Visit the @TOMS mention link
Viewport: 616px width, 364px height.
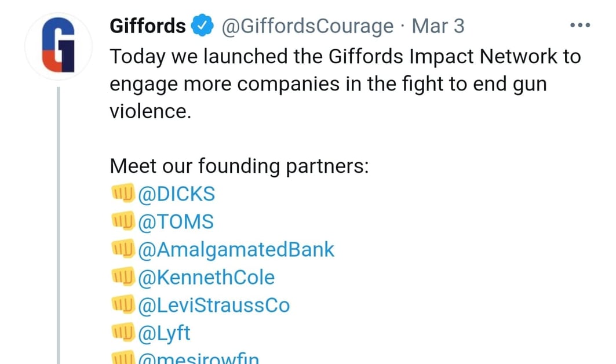tap(176, 222)
